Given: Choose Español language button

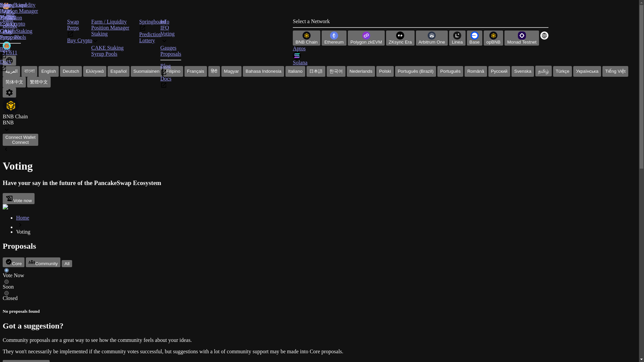Looking at the screenshot, I should [118, 71].
